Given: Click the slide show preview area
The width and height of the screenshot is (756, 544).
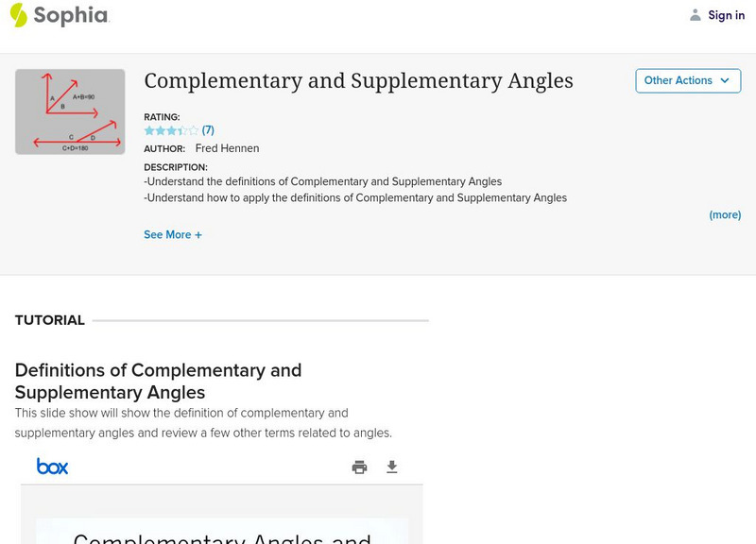Looking at the screenshot, I should (x=222, y=529).
